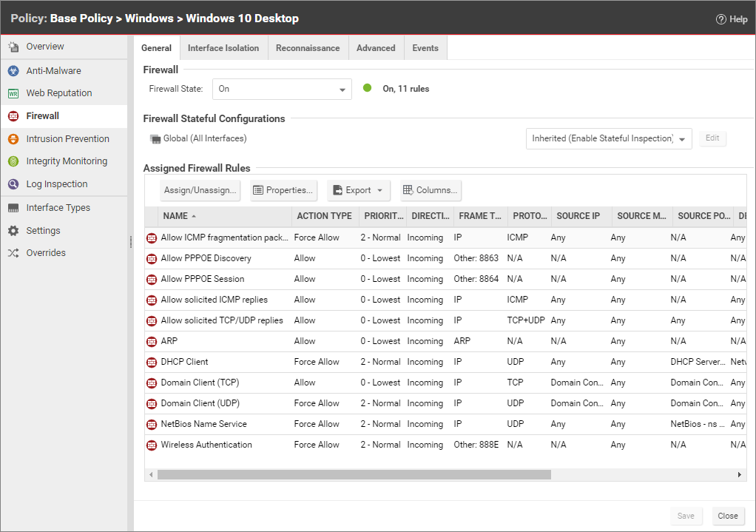Click the Overrides shuffle icon in sidebar

click(x=13, y=253)
